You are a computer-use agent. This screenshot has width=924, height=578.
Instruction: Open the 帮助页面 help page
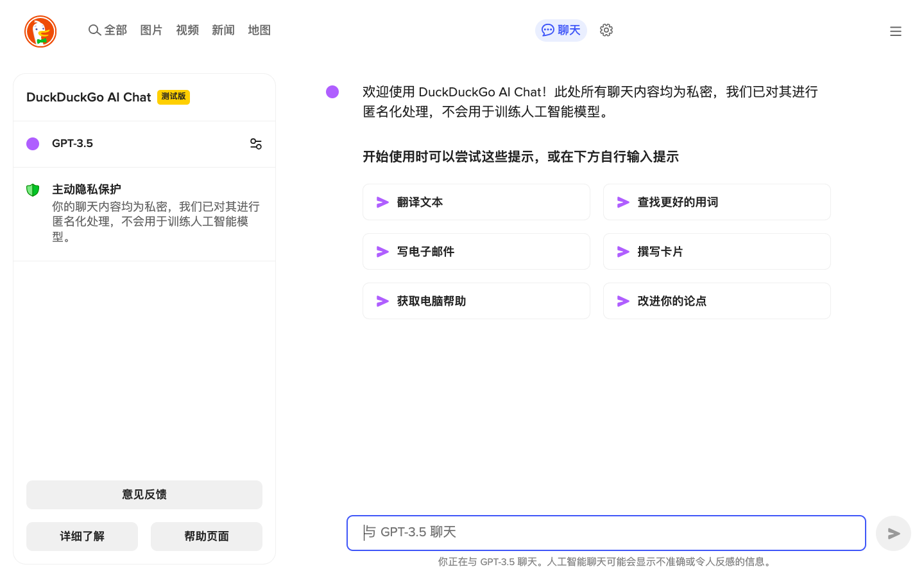click(x=206, y=536)
